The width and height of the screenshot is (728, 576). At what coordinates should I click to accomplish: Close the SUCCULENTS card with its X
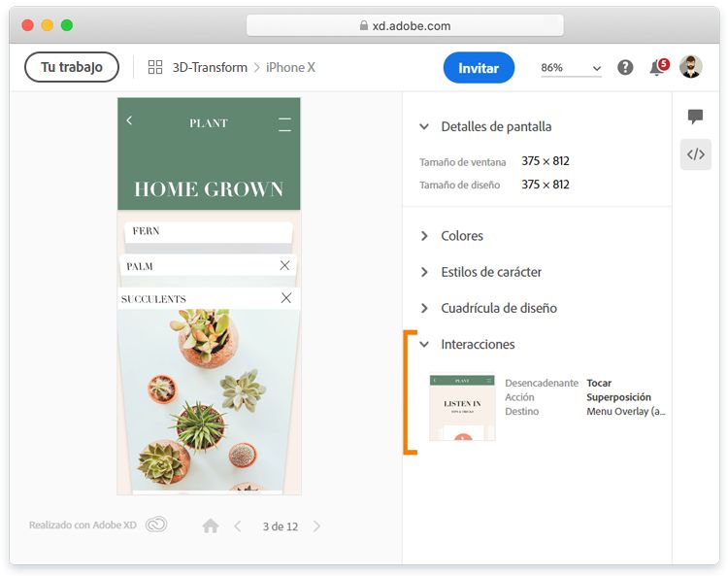click(286, 298)
